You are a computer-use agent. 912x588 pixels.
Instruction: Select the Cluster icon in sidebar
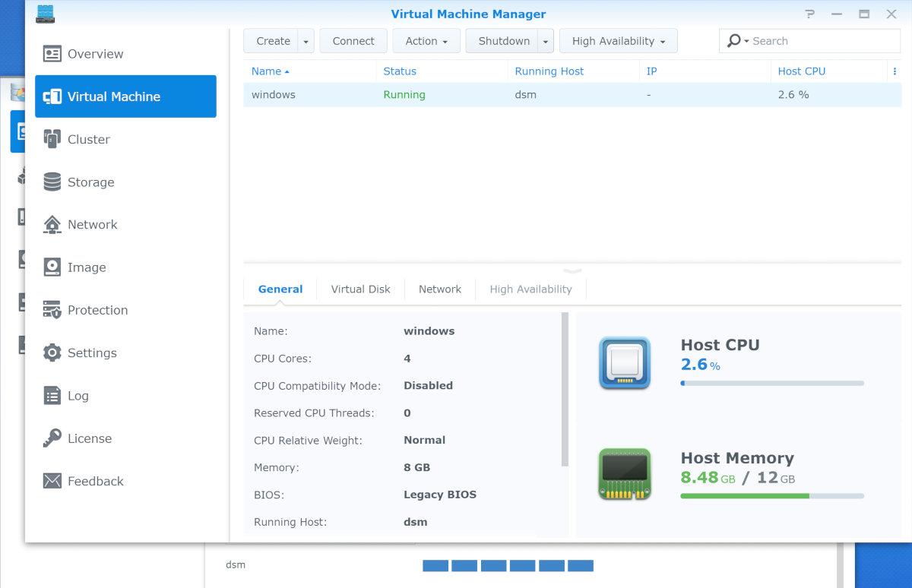coord(52,139)
